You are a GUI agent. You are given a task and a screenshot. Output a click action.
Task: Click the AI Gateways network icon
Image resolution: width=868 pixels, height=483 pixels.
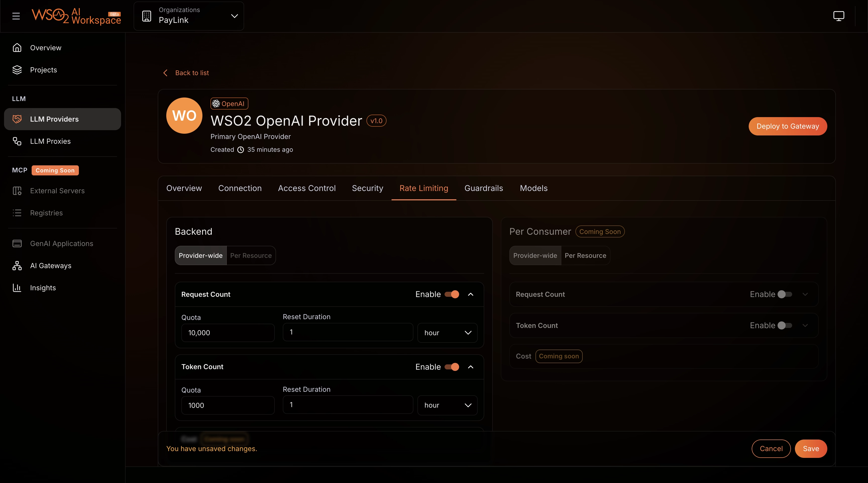pos(17,266)
